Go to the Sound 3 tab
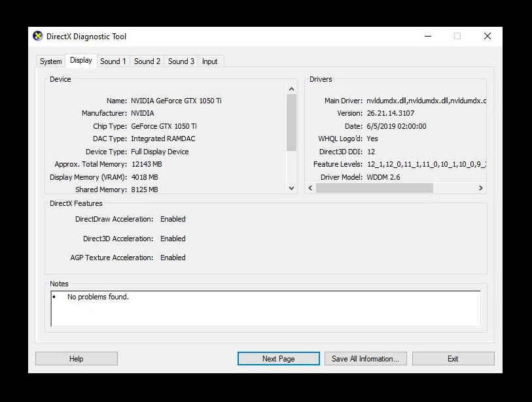This screenshot has width=532, height=402. 181,61
